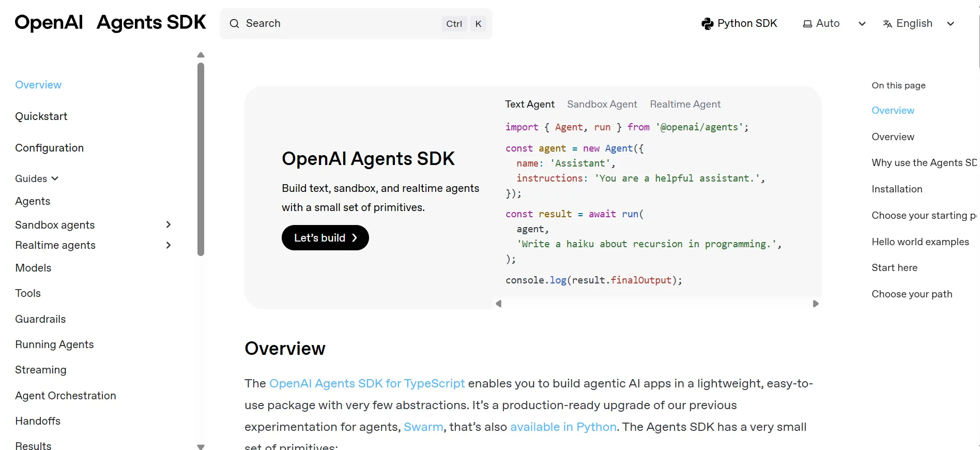The image size is (980, 450).
Task: Jump to highlighted Overview in On this page
Action: click(893, 110)
